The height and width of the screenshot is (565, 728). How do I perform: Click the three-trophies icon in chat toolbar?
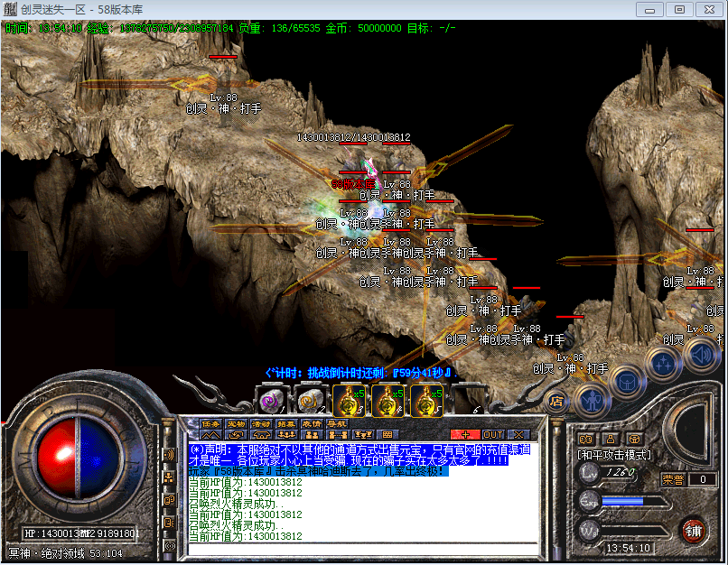pyautogui.click(x=362, y=435)
